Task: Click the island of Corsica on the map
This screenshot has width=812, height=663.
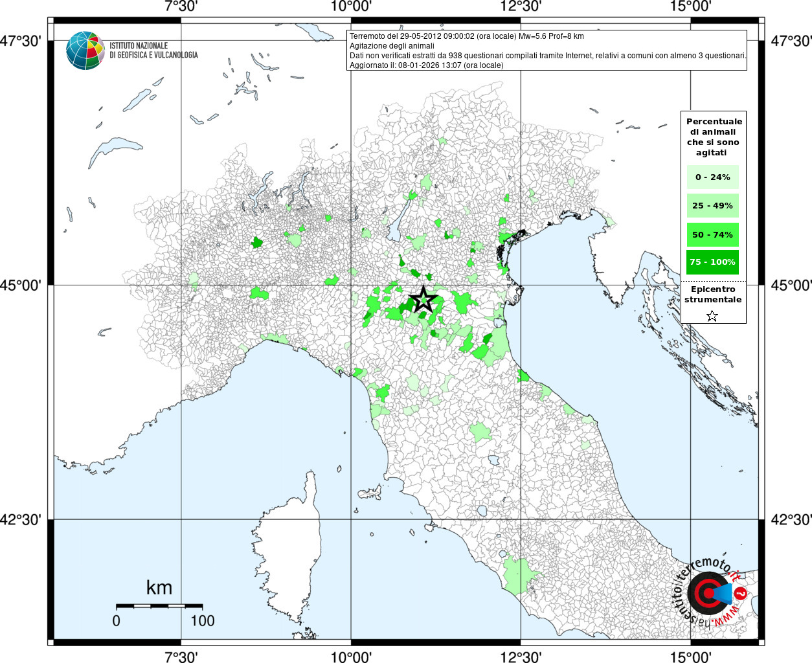Action: pos(290,554)
